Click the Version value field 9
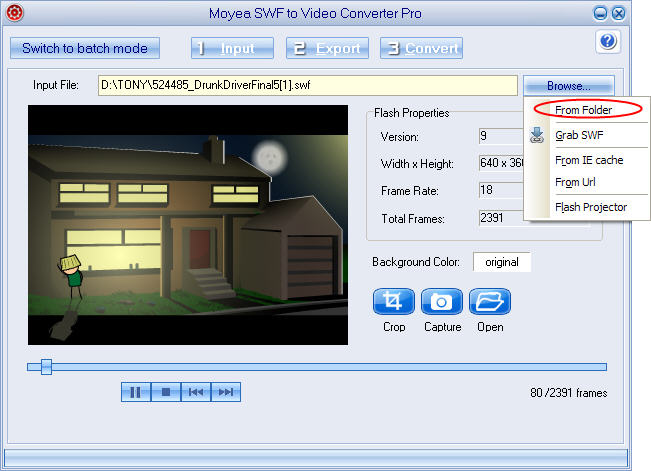 point(501,136)
